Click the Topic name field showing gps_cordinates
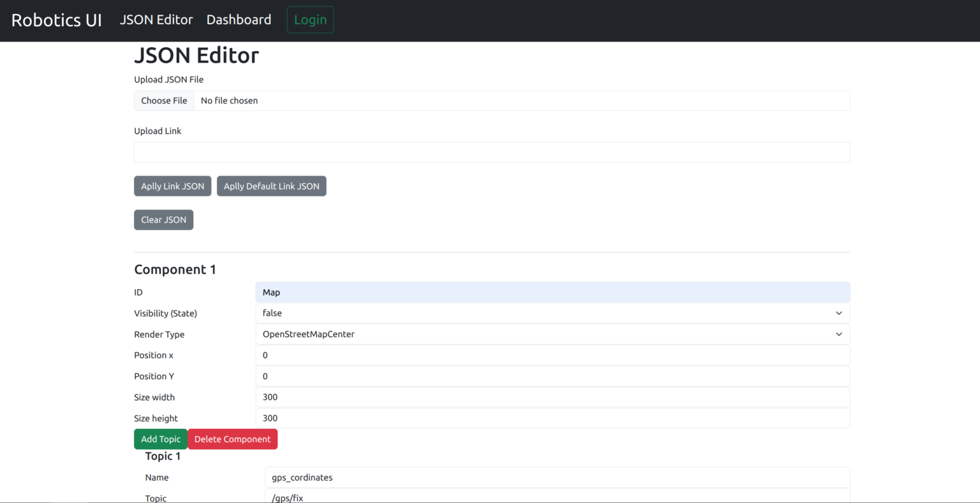Viewport: 980px width, 503px height. [557, 477]
